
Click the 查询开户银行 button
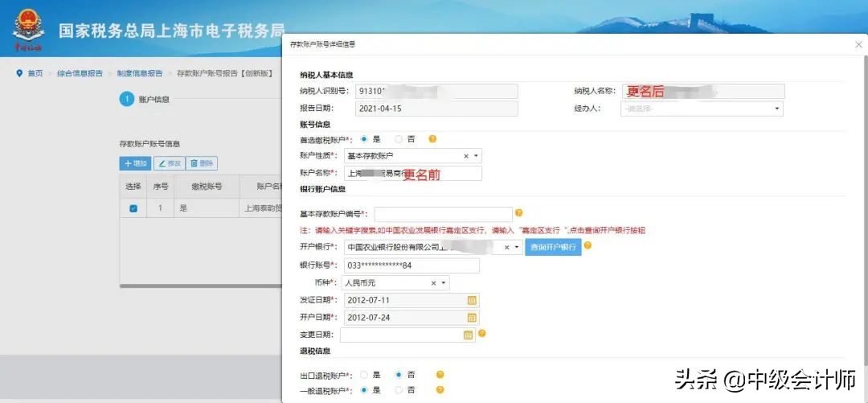[x=553, y=247]
